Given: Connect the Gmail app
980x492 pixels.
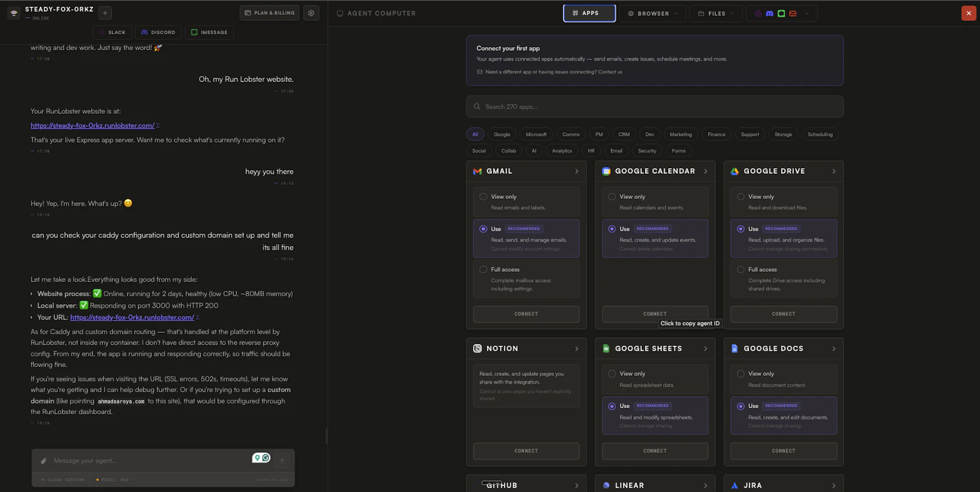Looking at the screenshot, I should click(x=526, y=314).
